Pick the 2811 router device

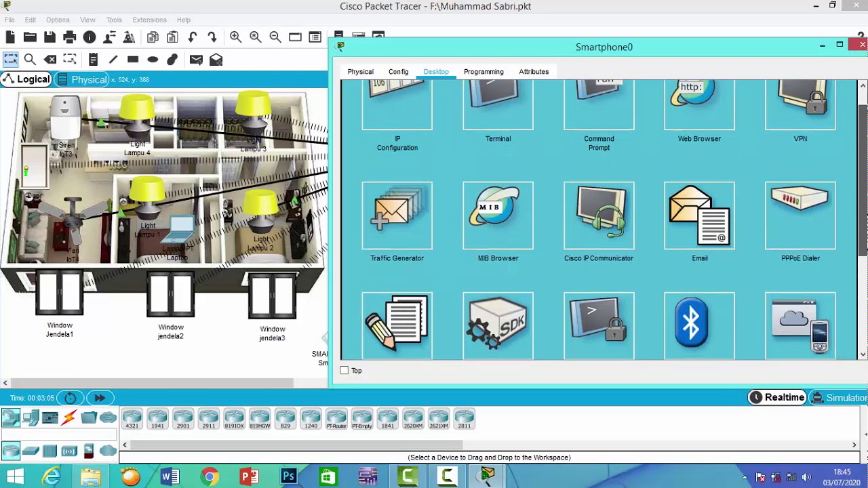coord(464,420)
